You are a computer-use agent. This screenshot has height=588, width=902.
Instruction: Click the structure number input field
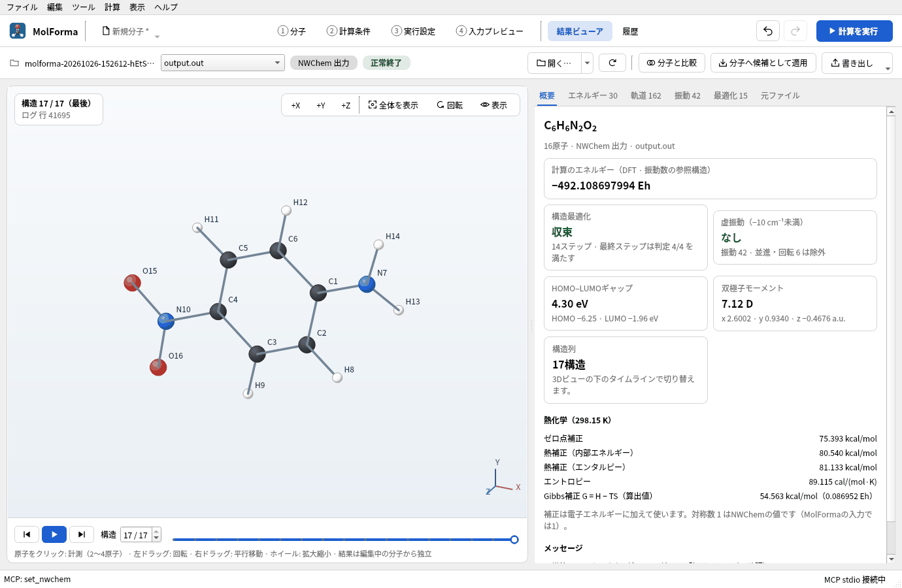point(136,534)
